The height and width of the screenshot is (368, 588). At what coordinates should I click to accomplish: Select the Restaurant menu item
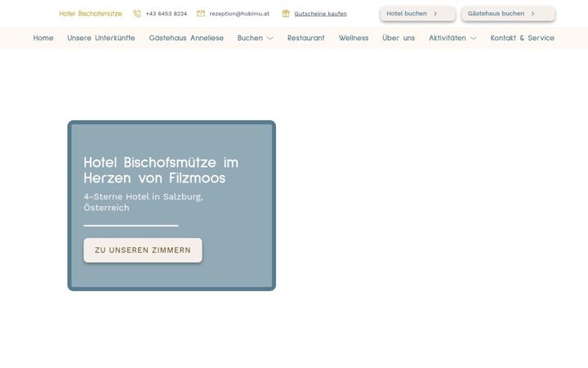[306, 38]
